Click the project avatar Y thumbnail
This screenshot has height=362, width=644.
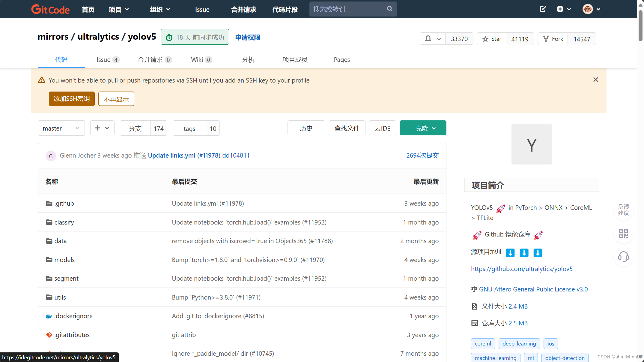(532, 144)
